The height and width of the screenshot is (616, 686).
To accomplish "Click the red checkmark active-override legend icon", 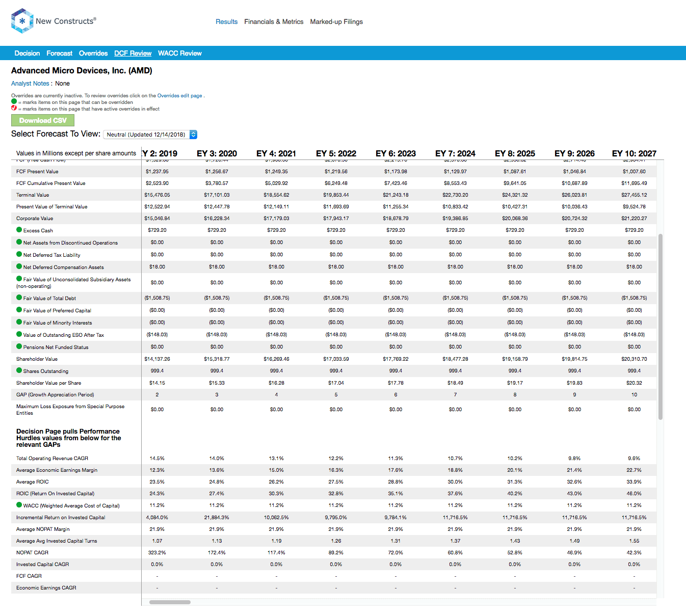I will tap(14, 108).
